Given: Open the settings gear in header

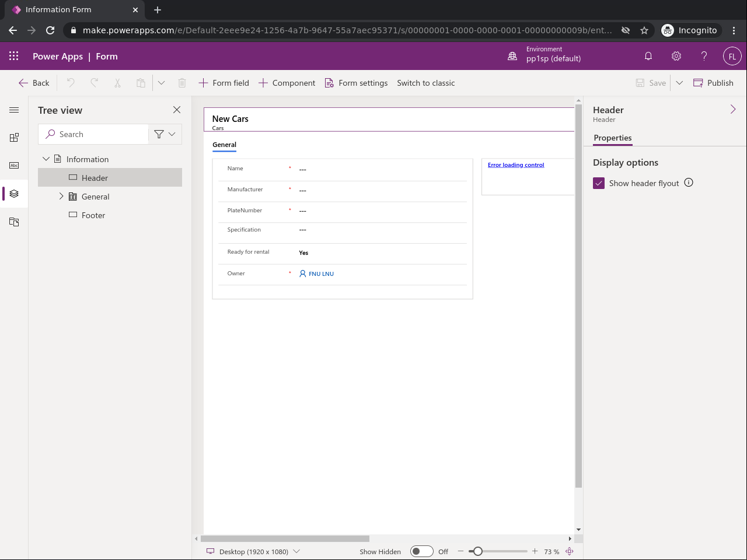Looking at the screenshot, I should 676,56.
